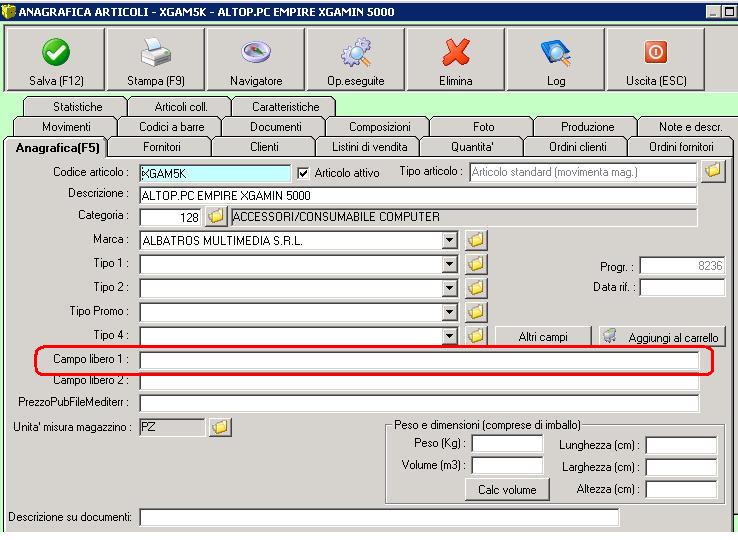The width and height of the screenshot is (738, 540).
Task: View the Ordini clienti tab
Action: [577, 147]
